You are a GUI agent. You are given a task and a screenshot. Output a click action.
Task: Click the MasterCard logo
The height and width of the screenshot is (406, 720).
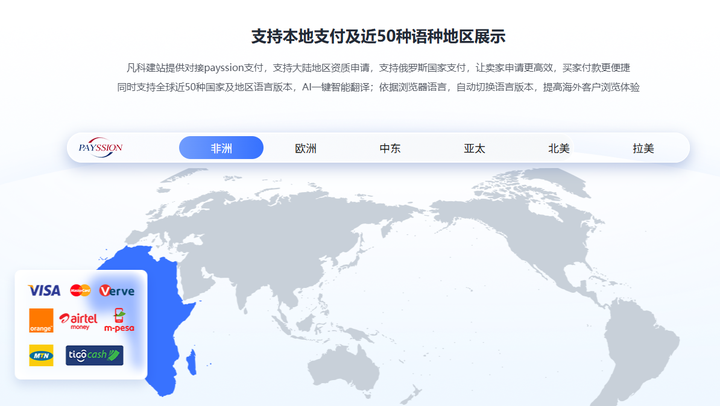coord(80,290)
